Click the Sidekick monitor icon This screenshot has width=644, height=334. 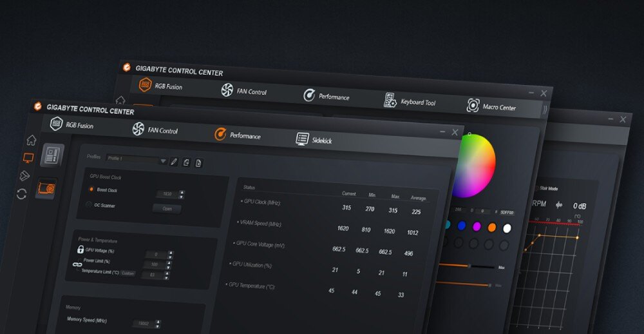302,139
